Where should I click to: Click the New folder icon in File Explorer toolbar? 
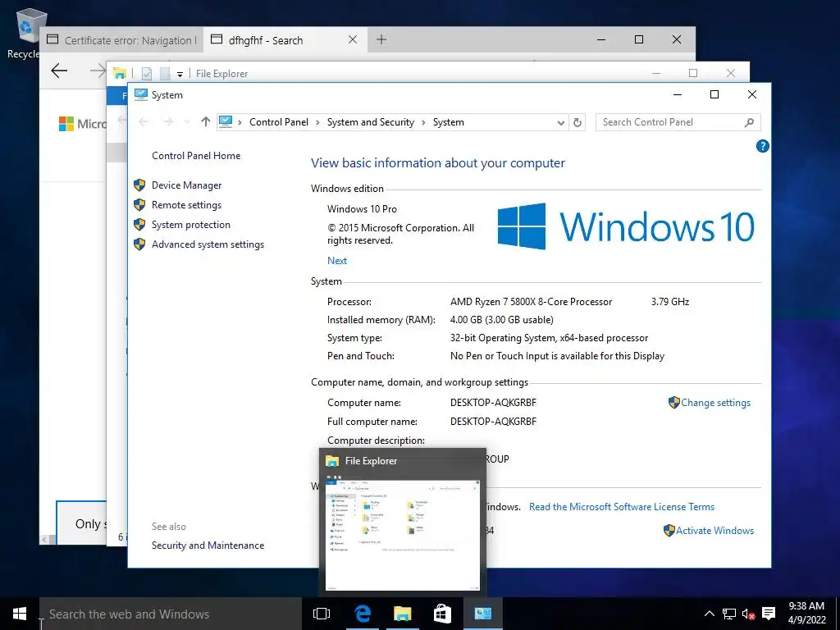coord(165,73)
